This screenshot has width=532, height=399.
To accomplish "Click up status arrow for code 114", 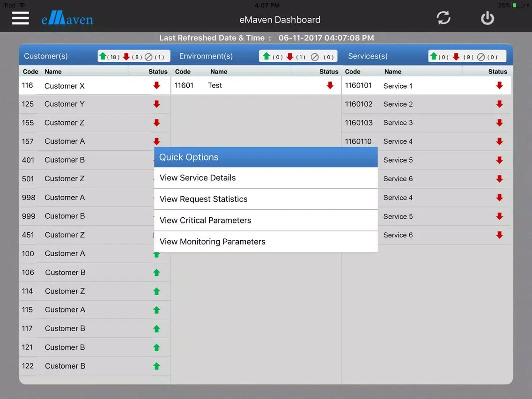I will tap(156, 291).
